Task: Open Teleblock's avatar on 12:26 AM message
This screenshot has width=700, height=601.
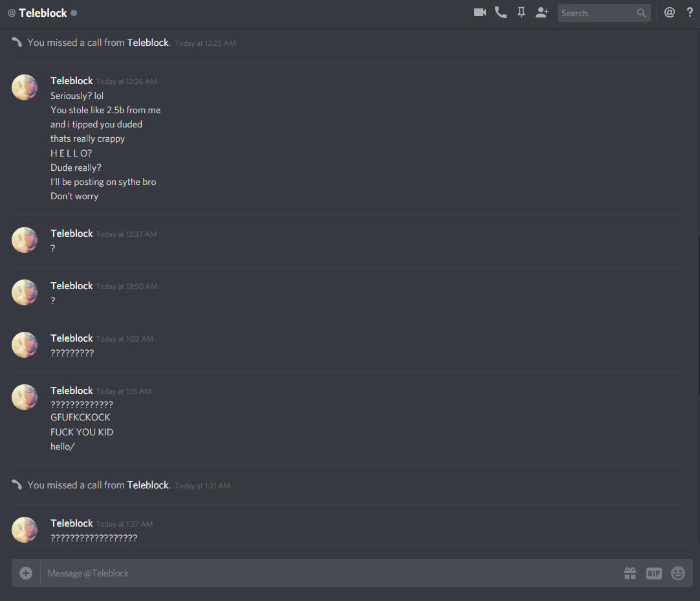Action: (x=25, y=87)
